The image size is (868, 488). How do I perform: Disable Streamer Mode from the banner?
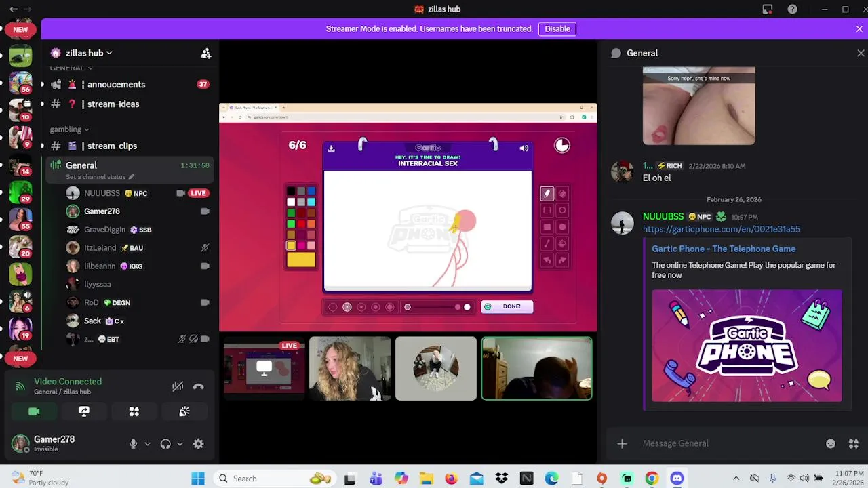tap(557, 28)
